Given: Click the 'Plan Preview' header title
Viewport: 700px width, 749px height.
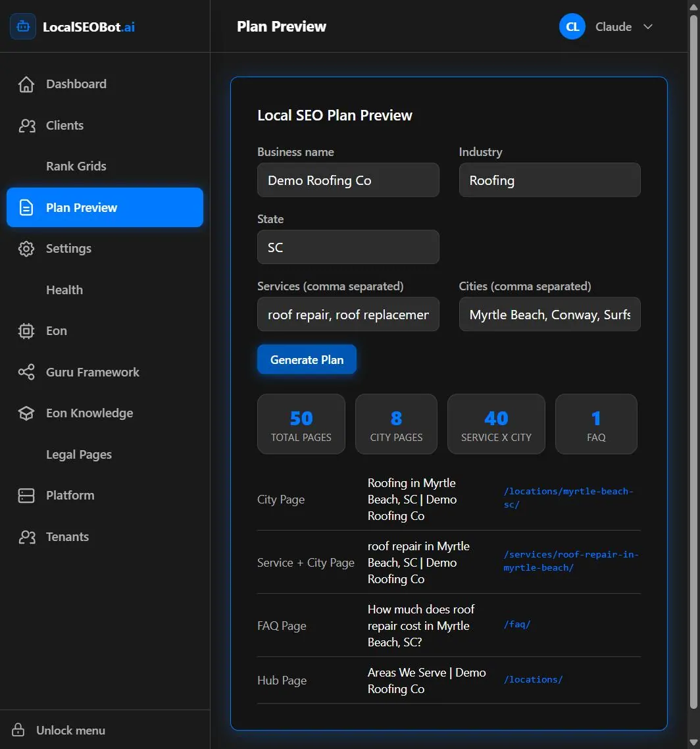Looking at the screenshot, I should 281,27.
